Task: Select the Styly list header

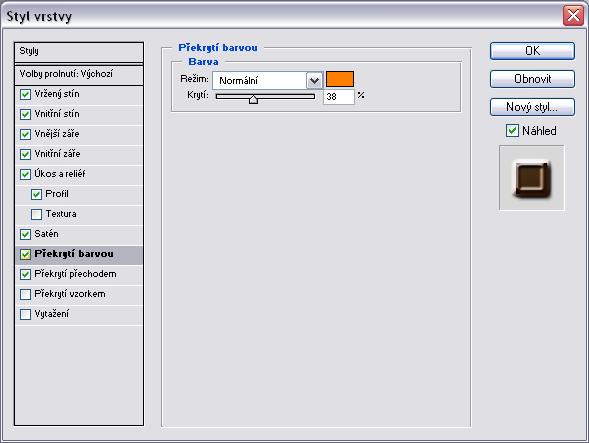Action: 79,52
